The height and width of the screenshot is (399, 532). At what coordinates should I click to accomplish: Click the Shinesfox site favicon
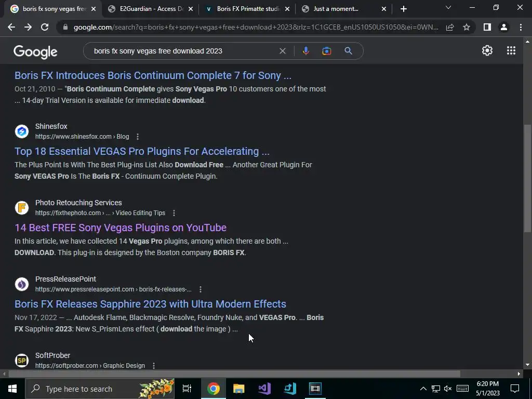point(22,131)
